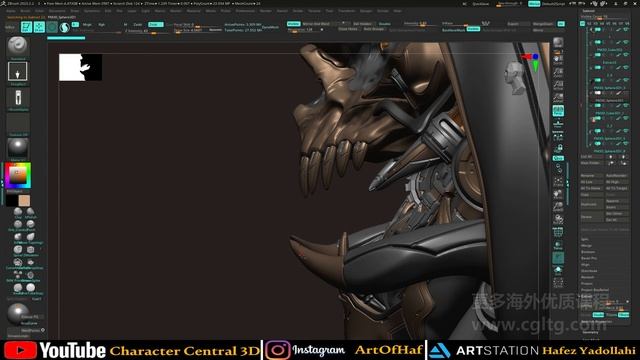Open the Help menu
This screenshot has height=360, width=640.
398,11
